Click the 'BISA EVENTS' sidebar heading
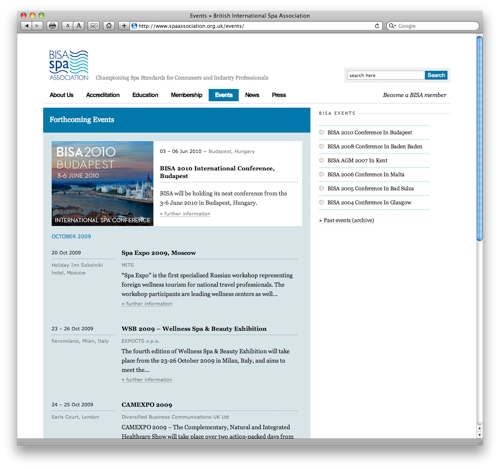The height and width of the screenshot is (469, 500). (337, 113)
